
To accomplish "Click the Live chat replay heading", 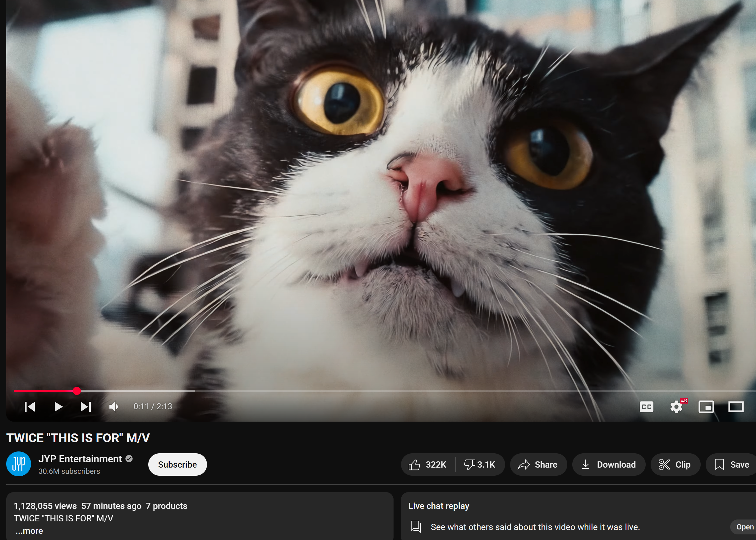I will click(439, 506).
